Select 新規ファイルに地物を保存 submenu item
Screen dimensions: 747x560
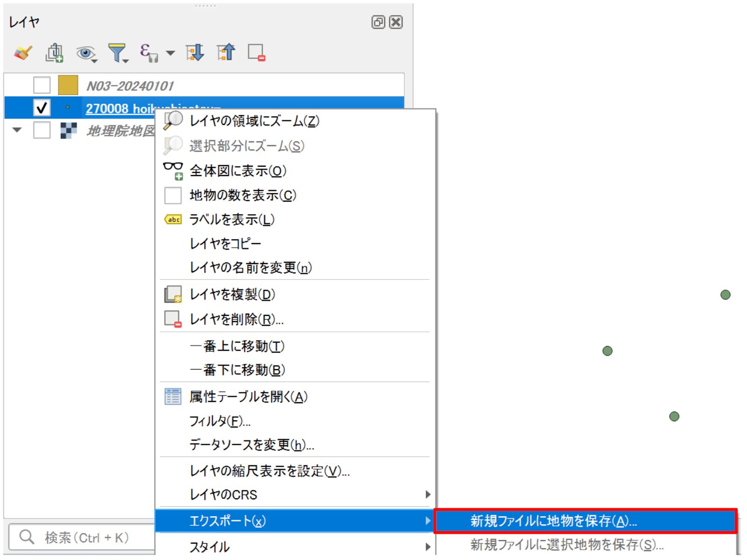tap(585, 521)
